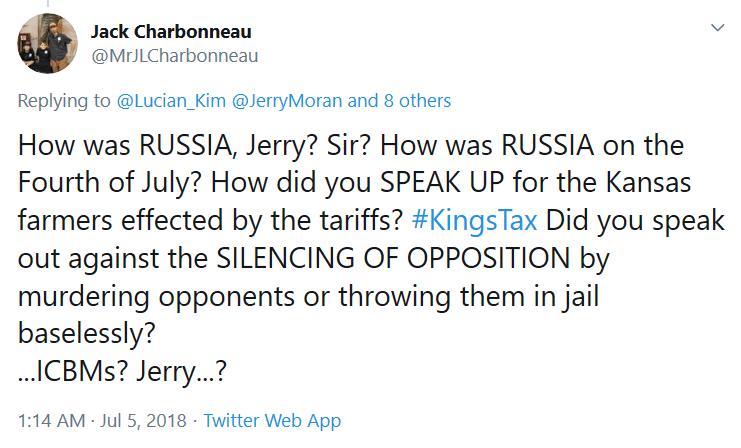Open the tweet options chevron menu

[716, 29]
